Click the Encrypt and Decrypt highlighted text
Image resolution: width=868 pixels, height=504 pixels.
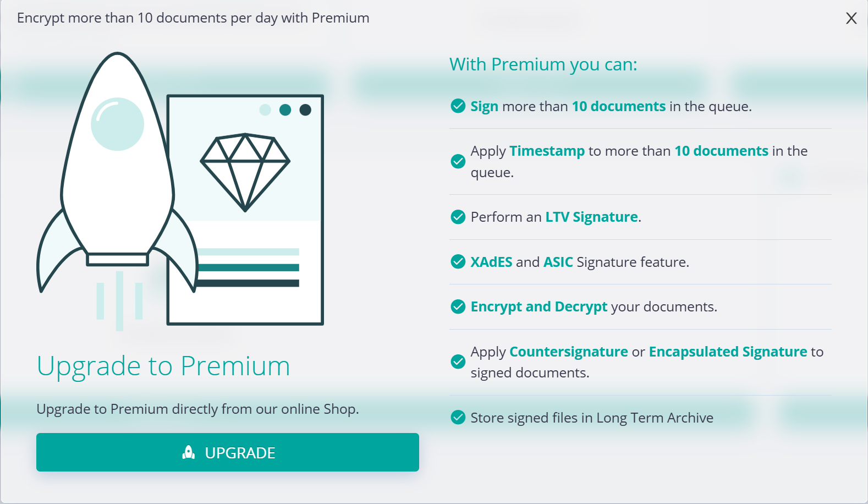[x=539, y=306]
